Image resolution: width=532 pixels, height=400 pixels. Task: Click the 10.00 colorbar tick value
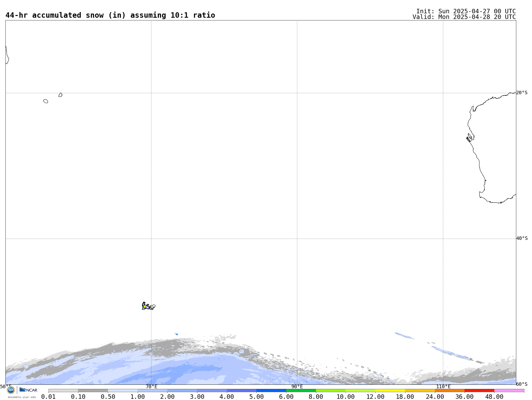[346, 397]
